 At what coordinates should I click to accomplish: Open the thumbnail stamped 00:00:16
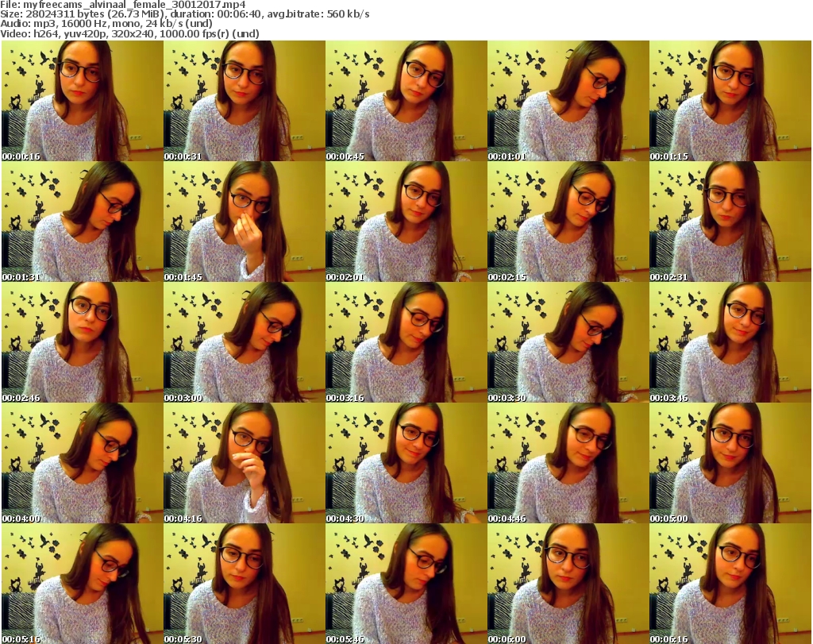point(83,101)
